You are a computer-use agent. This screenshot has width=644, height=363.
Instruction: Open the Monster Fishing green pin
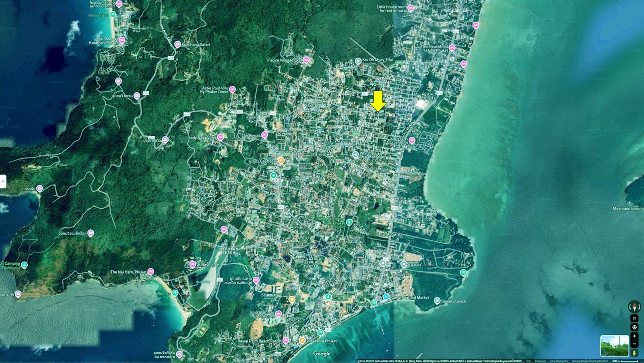tap(349, 222)
